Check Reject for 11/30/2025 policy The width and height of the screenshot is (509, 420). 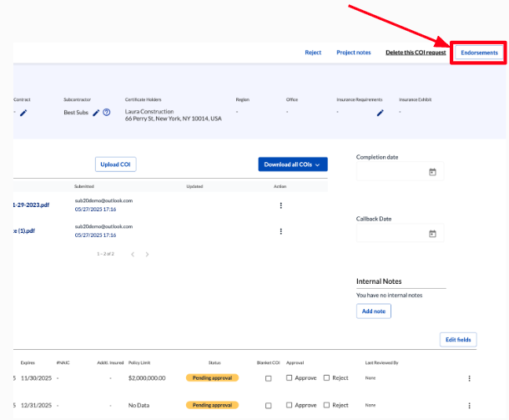[x=326, y=377]
